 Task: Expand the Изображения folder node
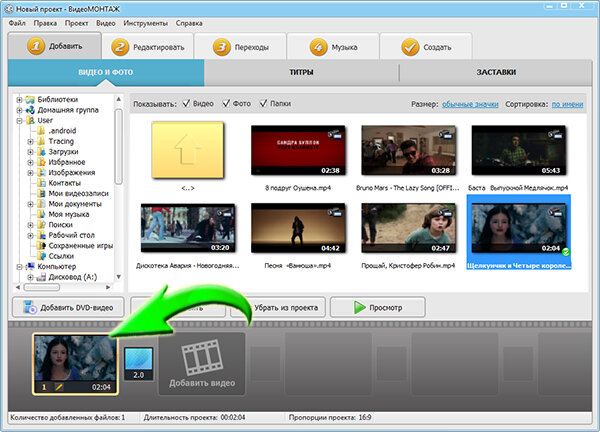[x=30, y=173]
